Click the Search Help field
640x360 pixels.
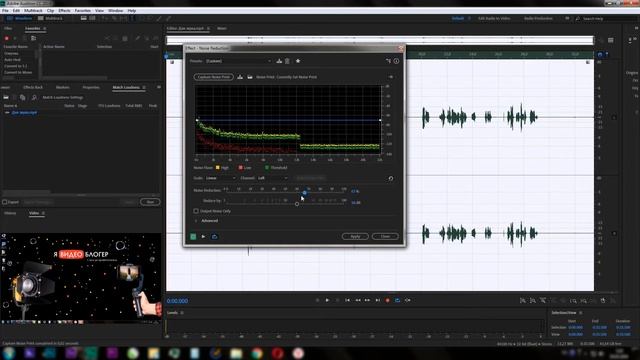[x=606, y=19]
